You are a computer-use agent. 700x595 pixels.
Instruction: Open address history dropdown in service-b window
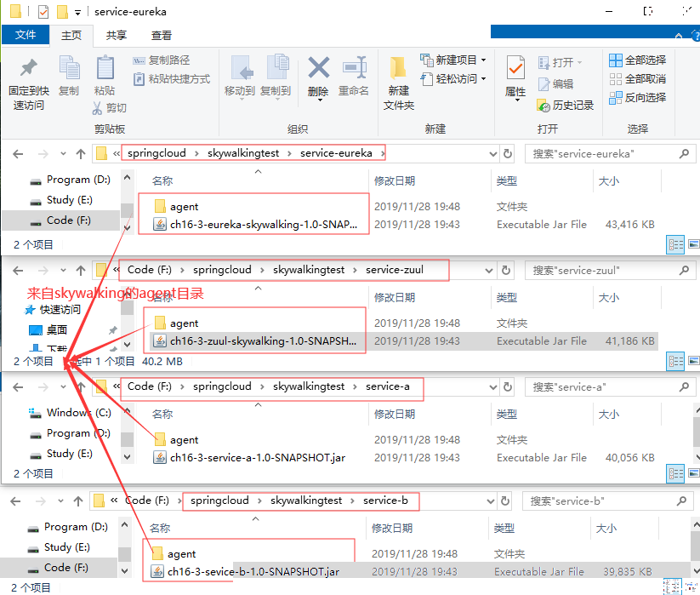pyautogui.click(x=490, y=501)
